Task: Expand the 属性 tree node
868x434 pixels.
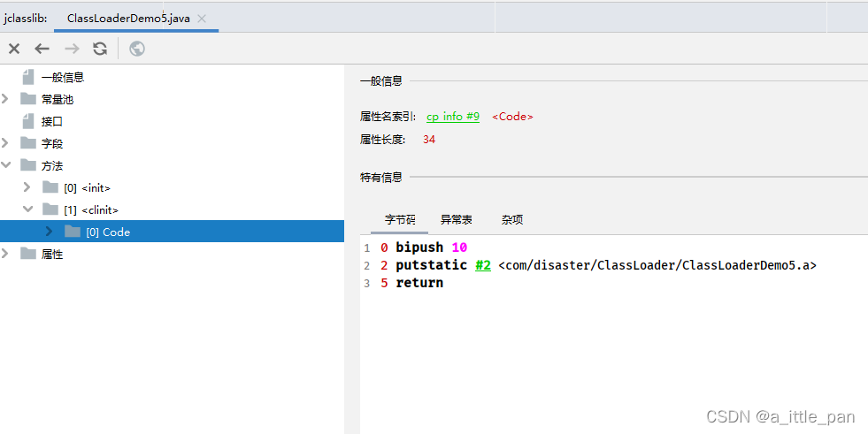Action: pos(5,254)
